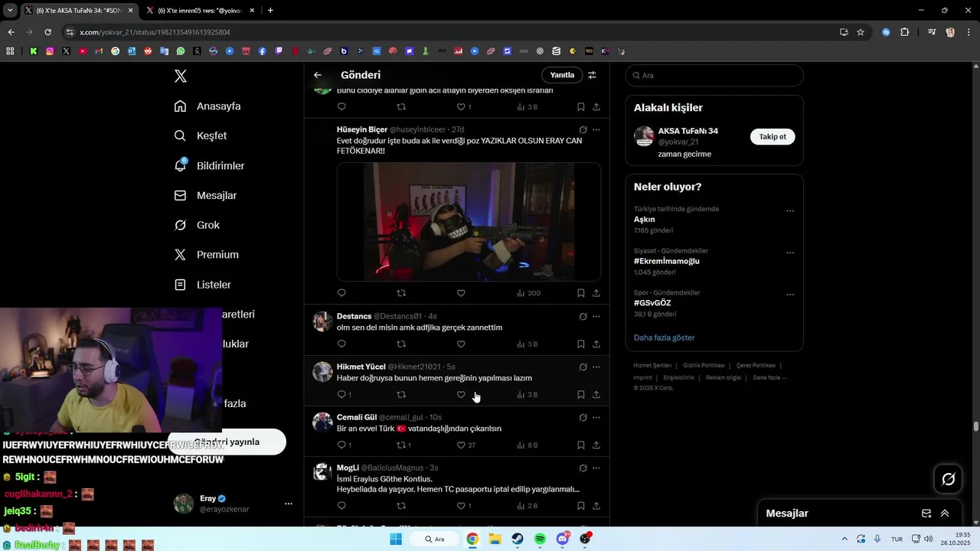Like MogLi's reply
The height and width of the screenshot is (551, 980).
tap(463, 506)
